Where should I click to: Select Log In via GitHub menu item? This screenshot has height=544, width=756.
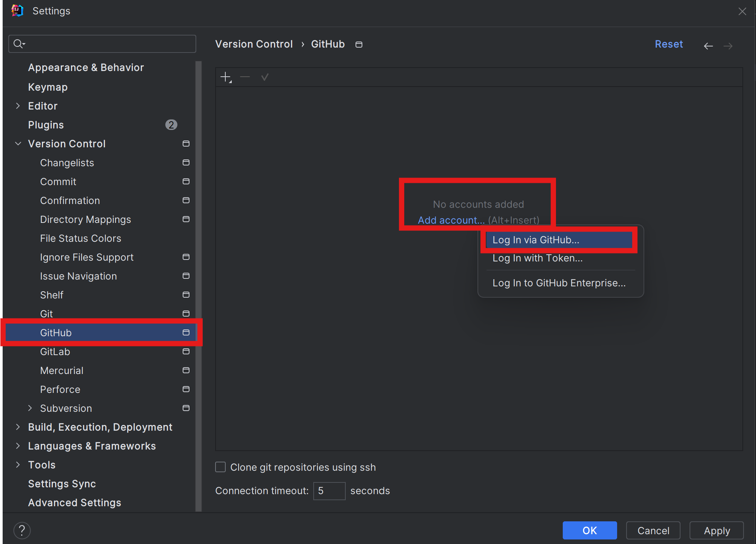(x=536, y=240)
